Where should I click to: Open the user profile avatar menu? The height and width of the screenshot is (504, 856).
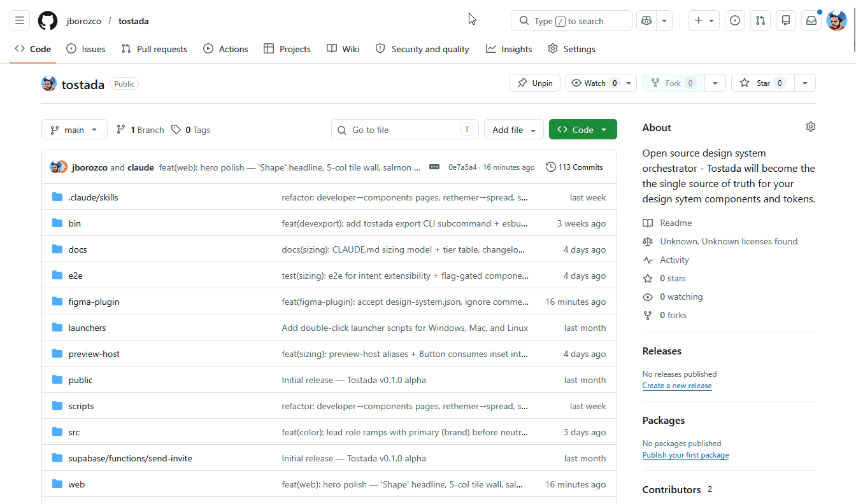click(x=837, y=20)
